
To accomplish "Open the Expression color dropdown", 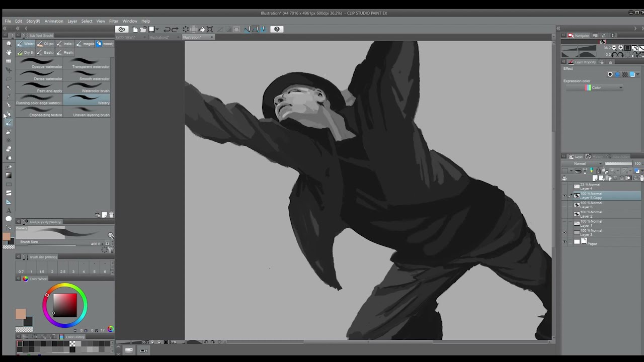I will (x=594, y=87).
